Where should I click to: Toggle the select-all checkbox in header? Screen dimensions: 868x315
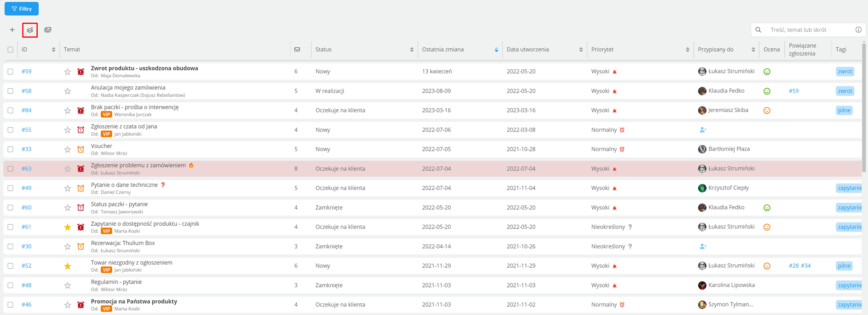[10, 49]
